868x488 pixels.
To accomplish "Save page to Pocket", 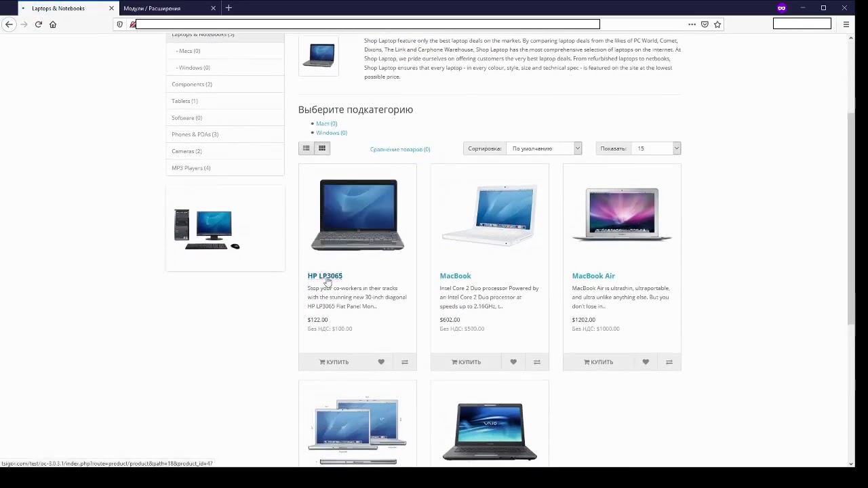I will pos(705,24).
